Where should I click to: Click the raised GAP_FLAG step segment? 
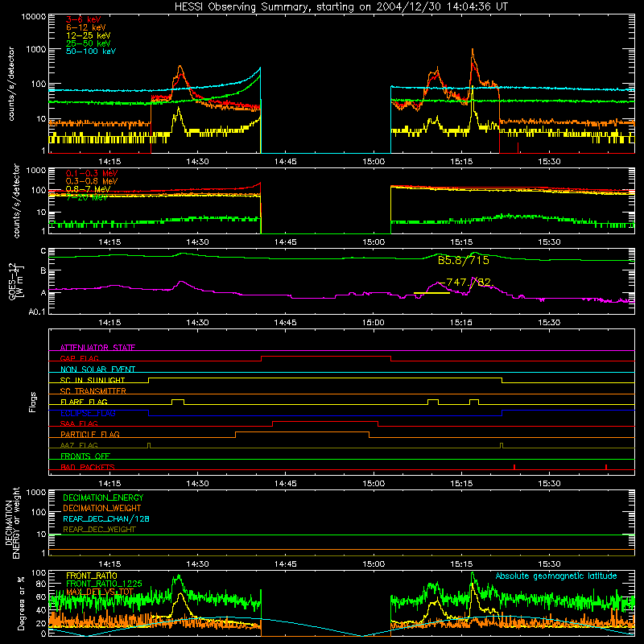pos(326,357)
